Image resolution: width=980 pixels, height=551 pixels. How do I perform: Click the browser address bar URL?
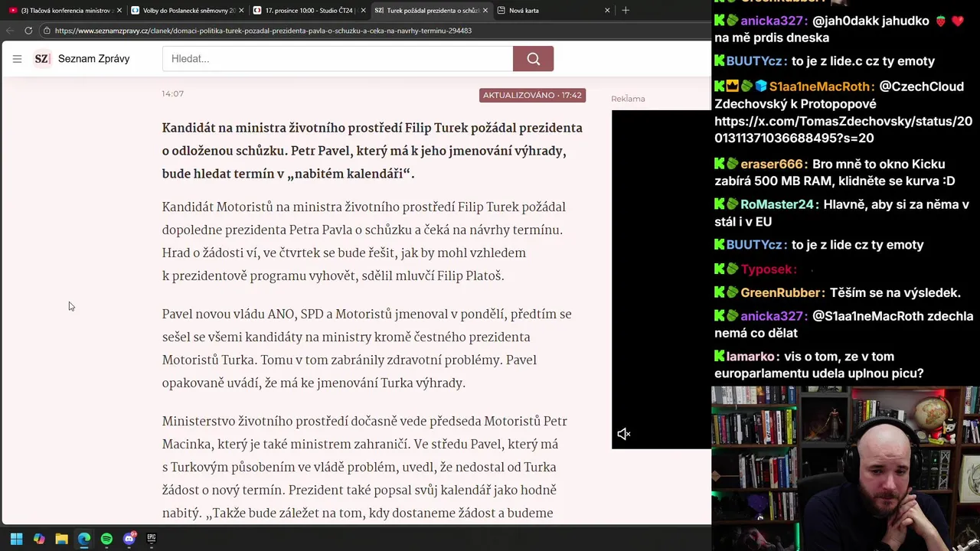(263, 31)
